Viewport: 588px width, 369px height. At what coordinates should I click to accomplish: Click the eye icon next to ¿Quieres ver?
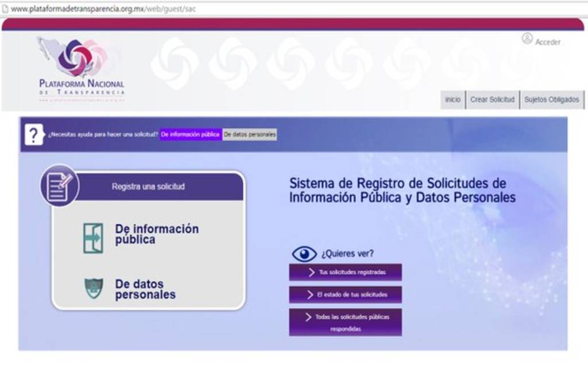[x=304, y=253]
